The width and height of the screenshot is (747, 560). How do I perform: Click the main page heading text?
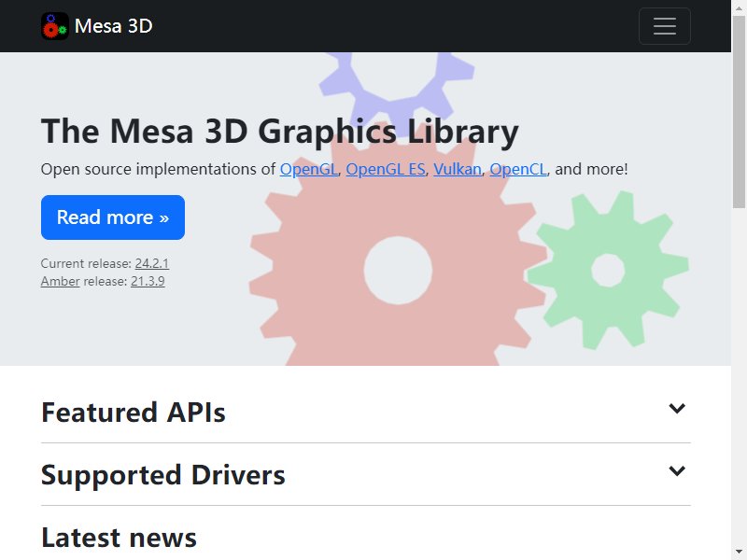279,131
